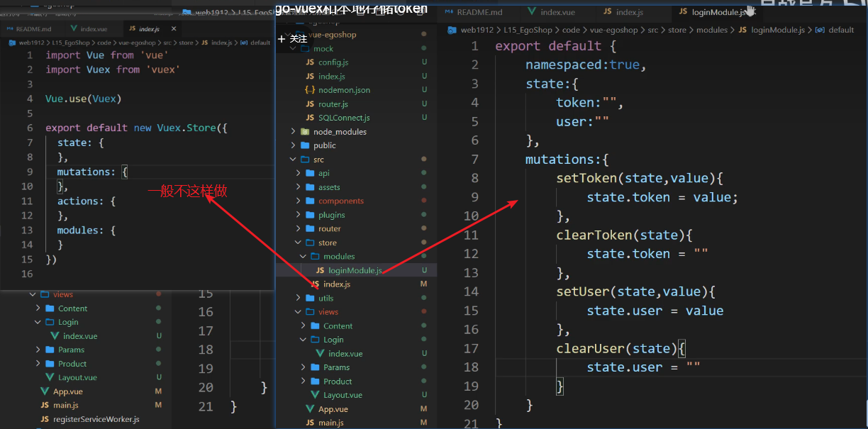Click the public folder icon
The image size is (868, 429).
306,145
